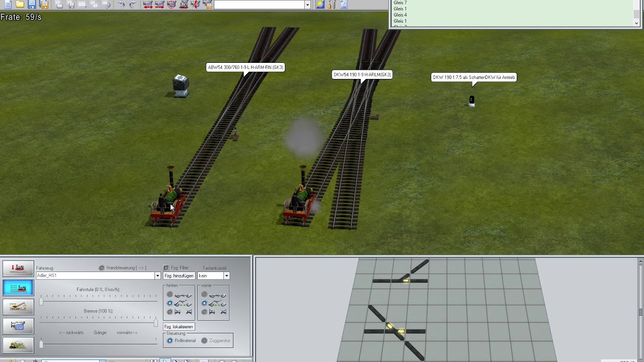Save the current layout
The width and height of the screenshot is (644, 362).
(32, 5)
